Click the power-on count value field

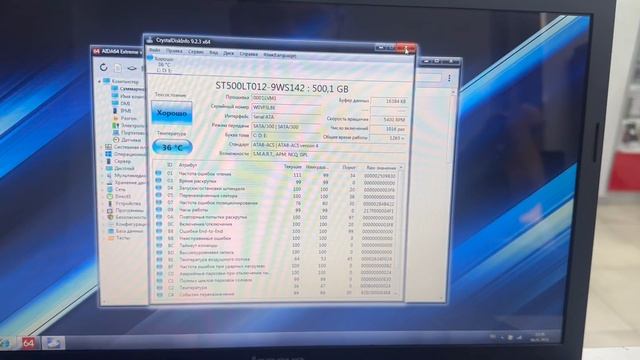pyautogui.click(x=389, y=129)
